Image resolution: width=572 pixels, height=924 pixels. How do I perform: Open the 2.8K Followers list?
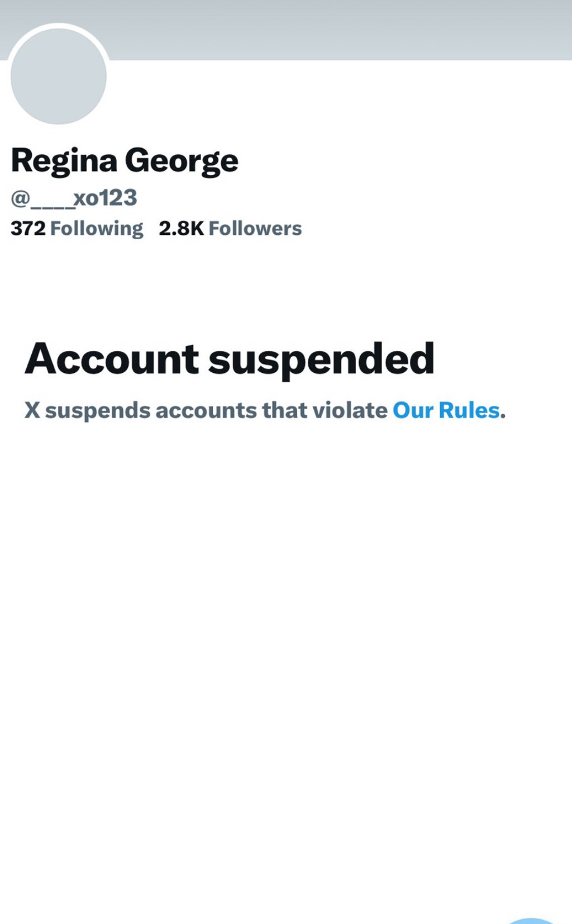pyautogui.click(x=230, y=229)
